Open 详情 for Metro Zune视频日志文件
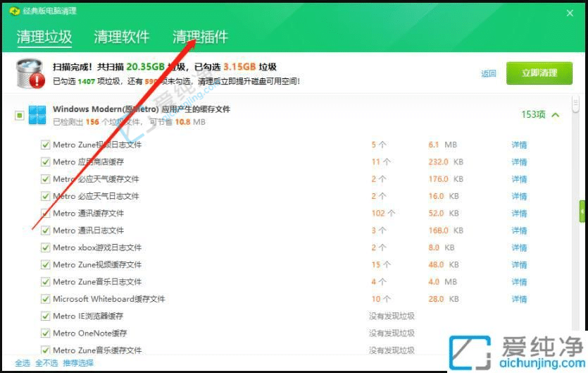 (x=520, y=145)
